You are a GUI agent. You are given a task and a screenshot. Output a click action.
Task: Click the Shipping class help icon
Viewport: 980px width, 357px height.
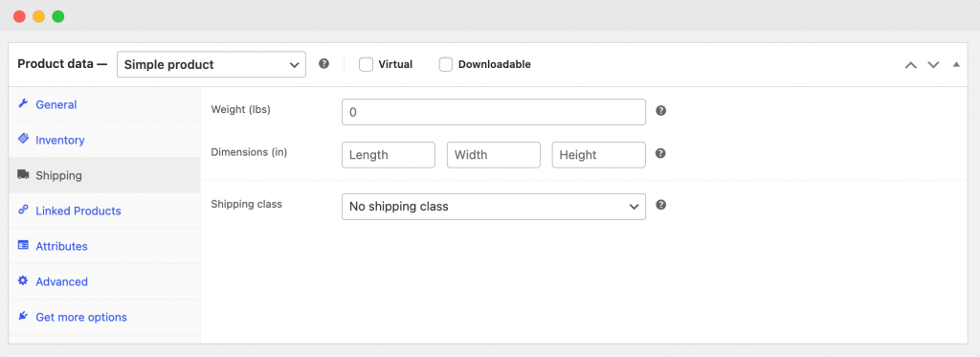[x=660, y=205]
